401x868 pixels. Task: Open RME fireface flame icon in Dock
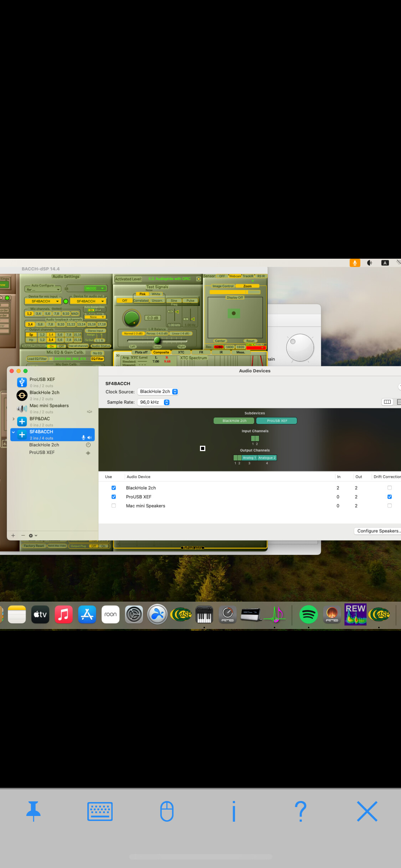click(332, 614)
